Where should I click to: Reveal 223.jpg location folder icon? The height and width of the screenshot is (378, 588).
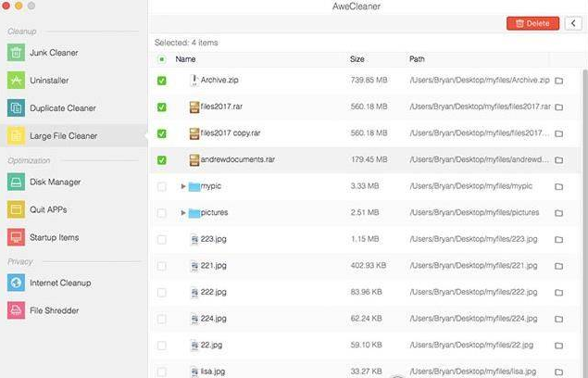[558, 239]
